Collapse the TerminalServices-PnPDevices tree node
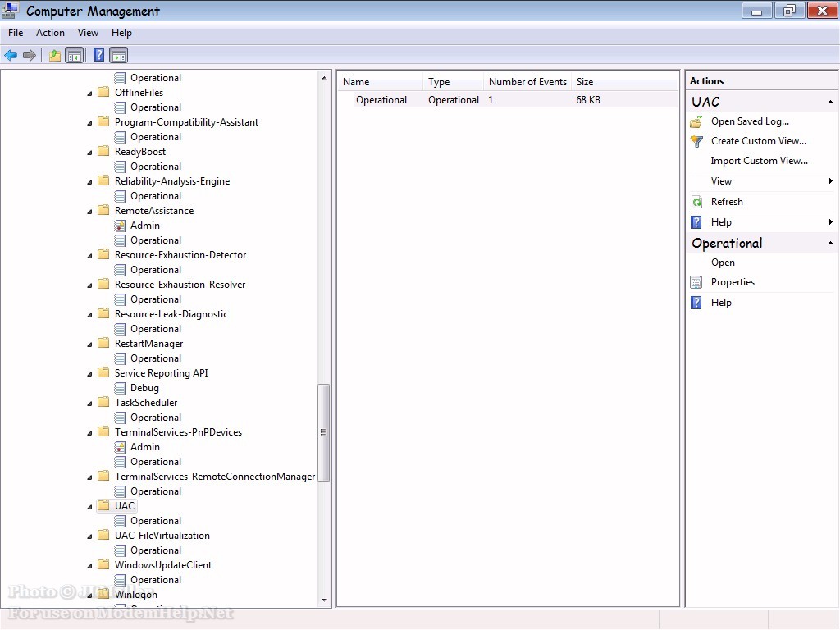The width and height of the screenshot is (840, 630). pos(89,433)
